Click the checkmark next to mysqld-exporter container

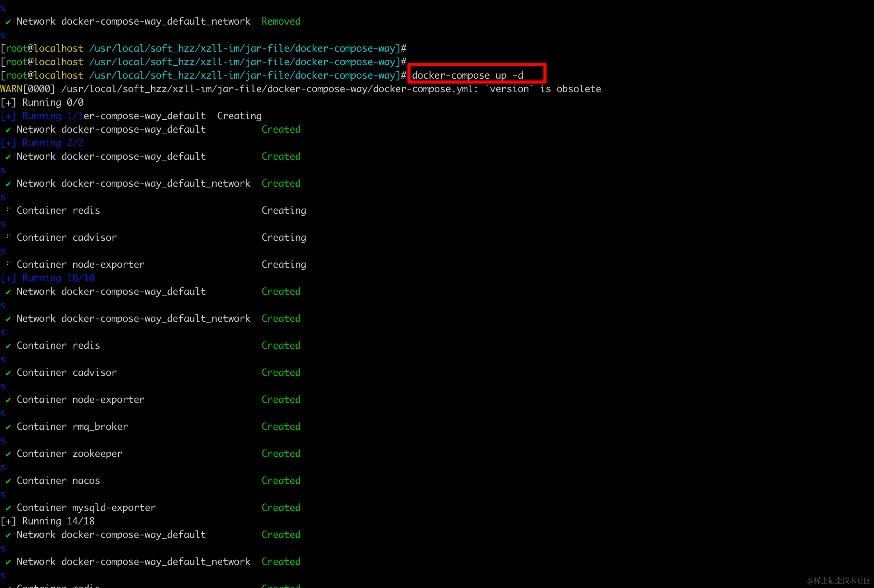[x=8, y=508]
